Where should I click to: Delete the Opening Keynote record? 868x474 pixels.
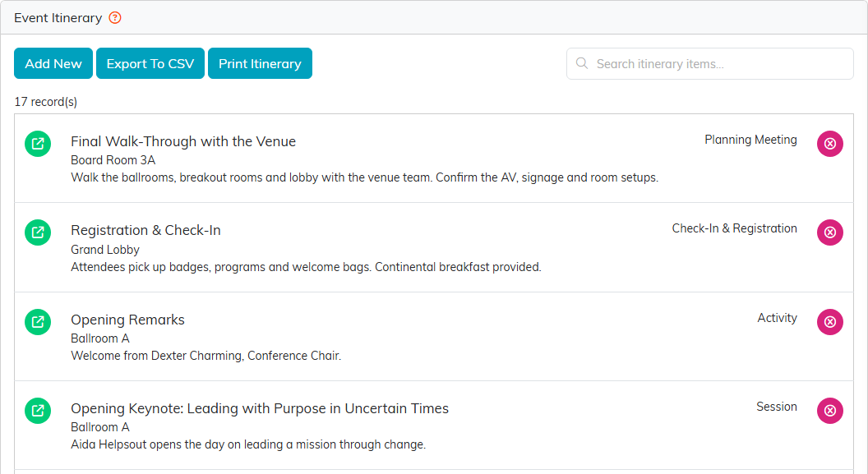coord(830,411)
